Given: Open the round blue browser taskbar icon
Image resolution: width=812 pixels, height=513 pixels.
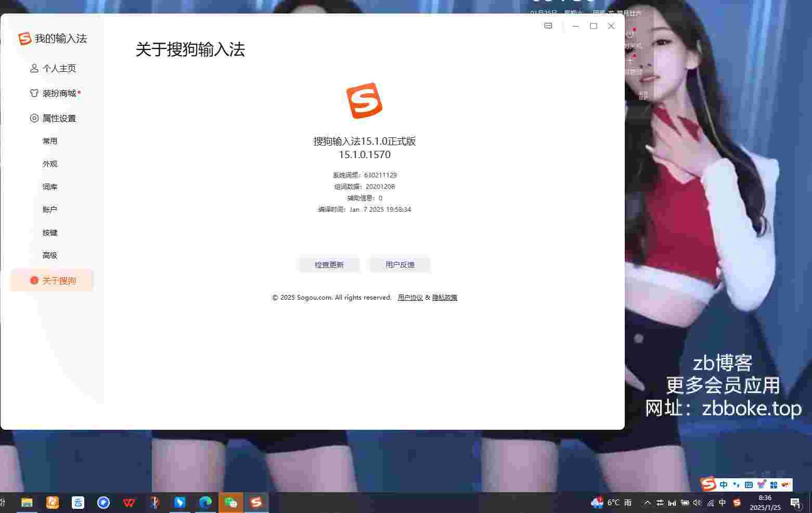Looking at the screenshot, I should click(104, 503).
